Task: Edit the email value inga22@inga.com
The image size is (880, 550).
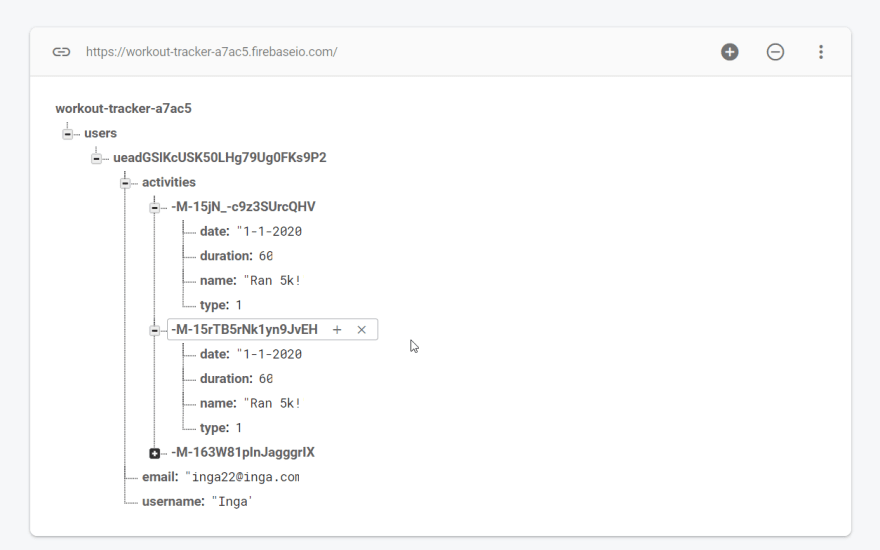Action: (x=242, y=477)
